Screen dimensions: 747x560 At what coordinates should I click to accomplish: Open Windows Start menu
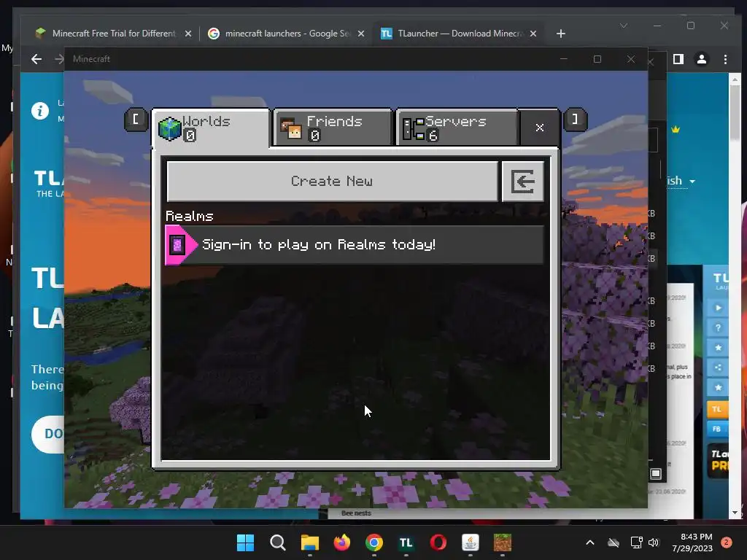pos(245,542)
